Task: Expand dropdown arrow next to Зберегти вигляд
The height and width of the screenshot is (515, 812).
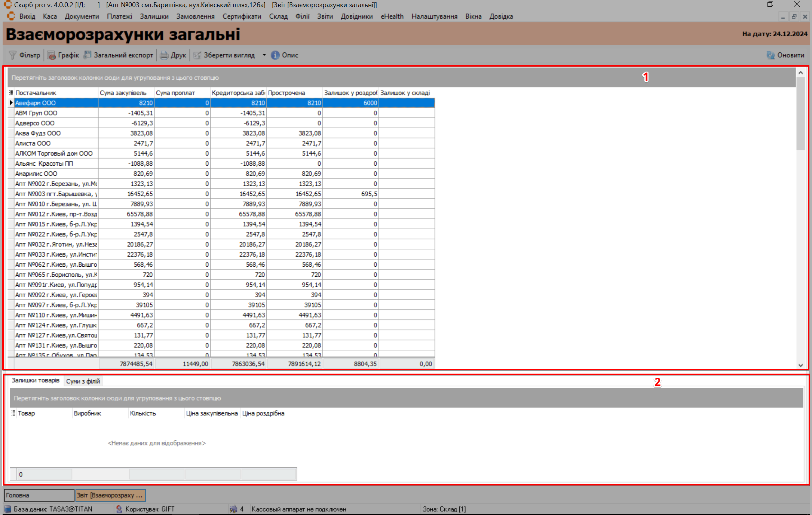Action: tap(264, 55)
